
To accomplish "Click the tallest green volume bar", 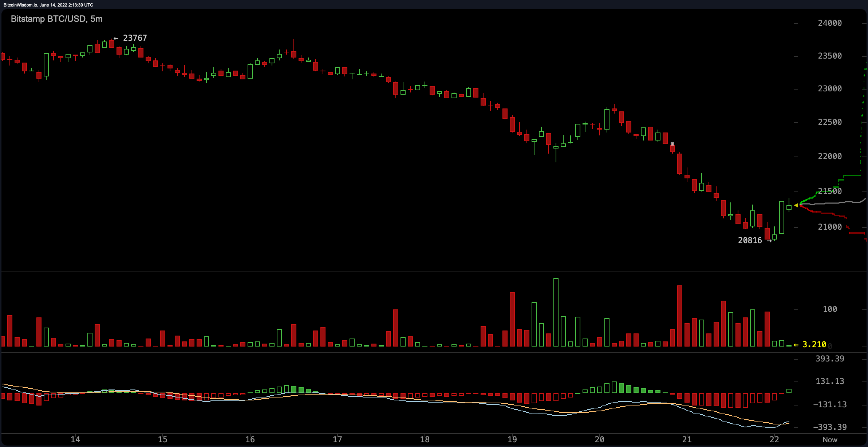I will pos(556,312).
